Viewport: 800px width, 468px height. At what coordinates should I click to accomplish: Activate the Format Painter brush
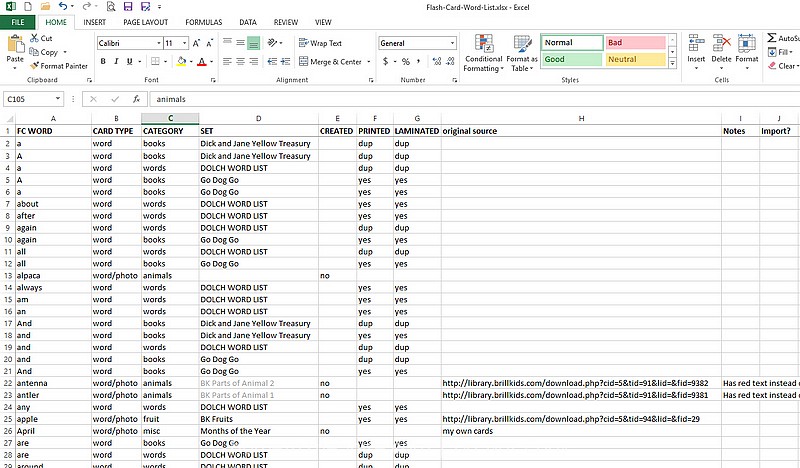pos(34,66)
